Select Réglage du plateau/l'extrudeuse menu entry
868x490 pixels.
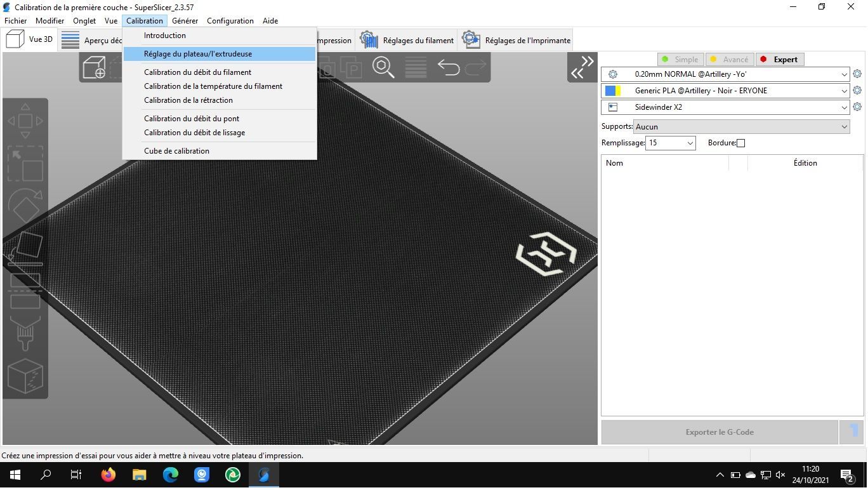(219, 54)
